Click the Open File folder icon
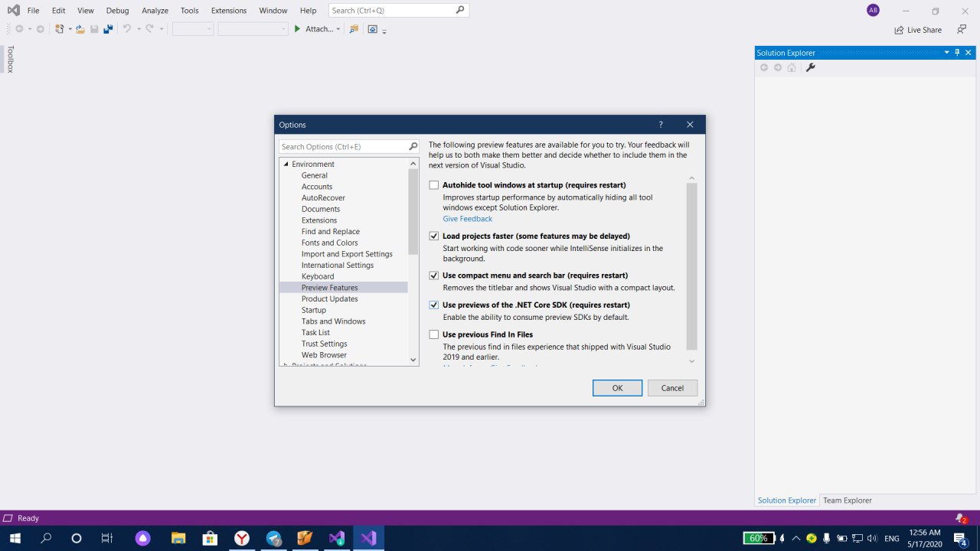Viewport: 980px width, 551px height. [80, 29]
